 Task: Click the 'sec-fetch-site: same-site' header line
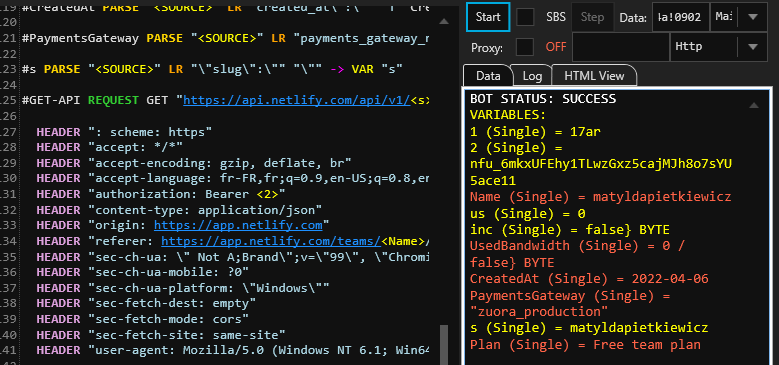click(x=161, y=335)
